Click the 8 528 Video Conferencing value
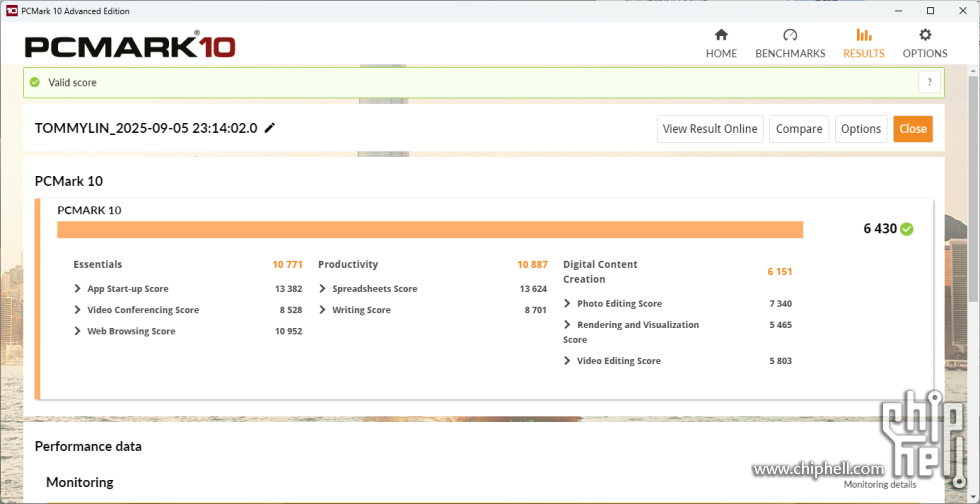 coord(291,310)
